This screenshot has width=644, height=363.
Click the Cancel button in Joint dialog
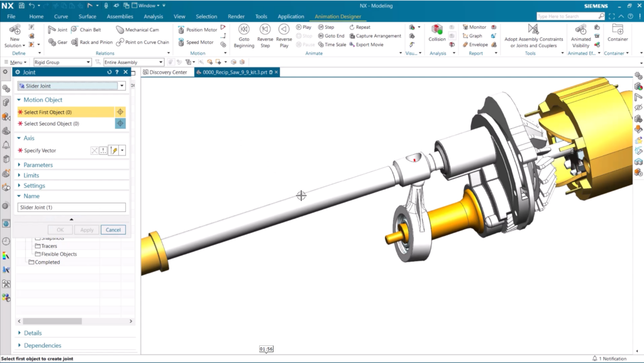(x=113, y=230)
